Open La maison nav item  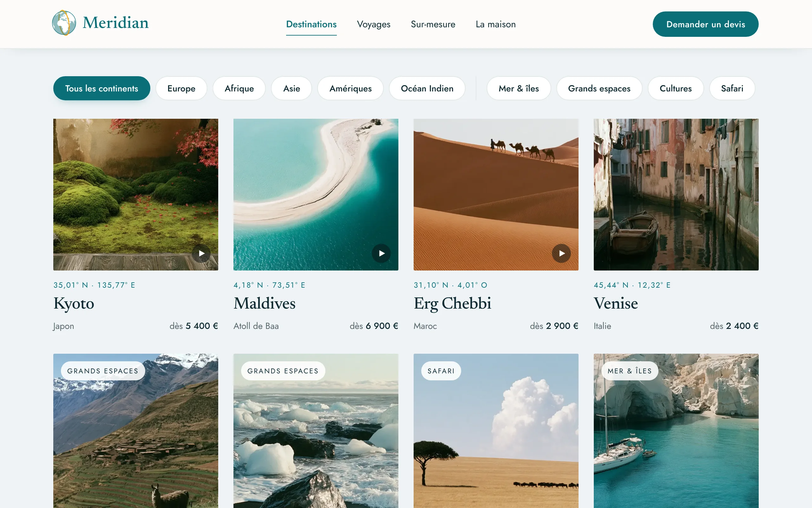click(495, 24)
